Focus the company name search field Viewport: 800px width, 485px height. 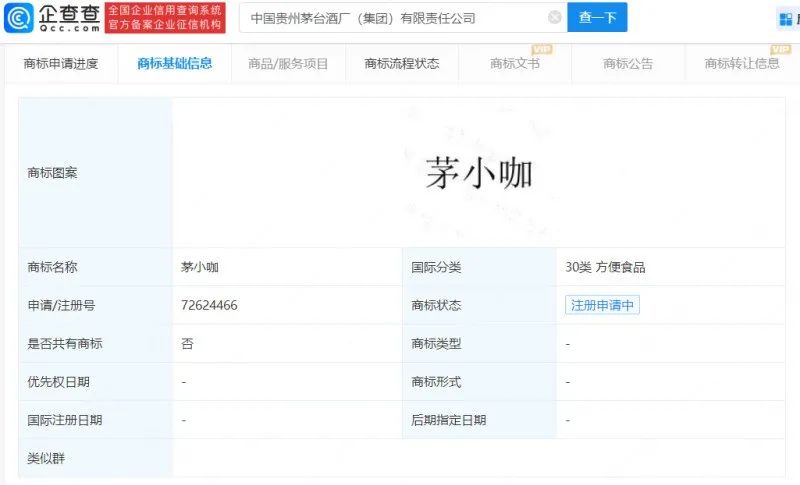[x=403, y=18]
